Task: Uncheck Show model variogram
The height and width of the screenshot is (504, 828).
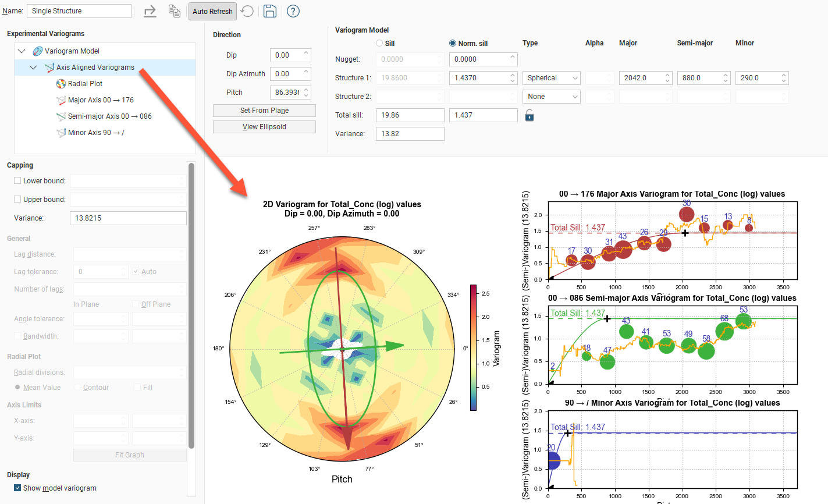Action: pos(17,488)
